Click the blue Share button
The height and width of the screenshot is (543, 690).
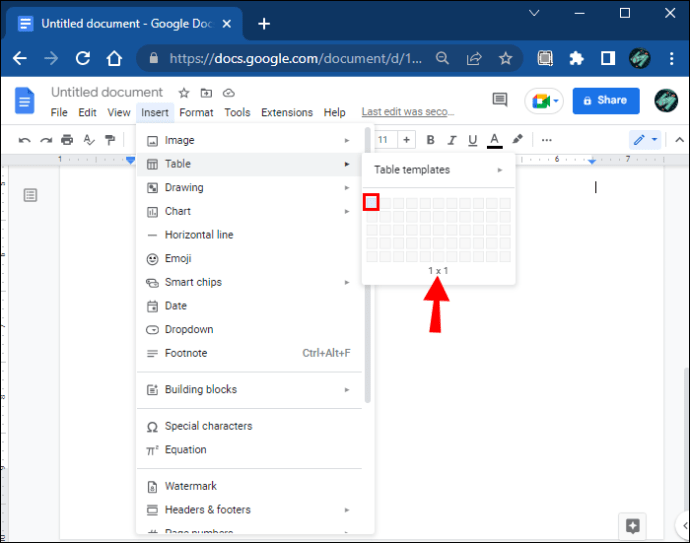(x=606, y=100)
